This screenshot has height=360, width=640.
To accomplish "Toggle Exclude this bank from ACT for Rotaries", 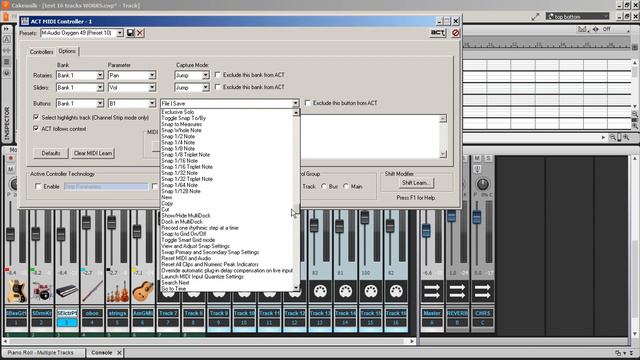I will tap(218, 75).
